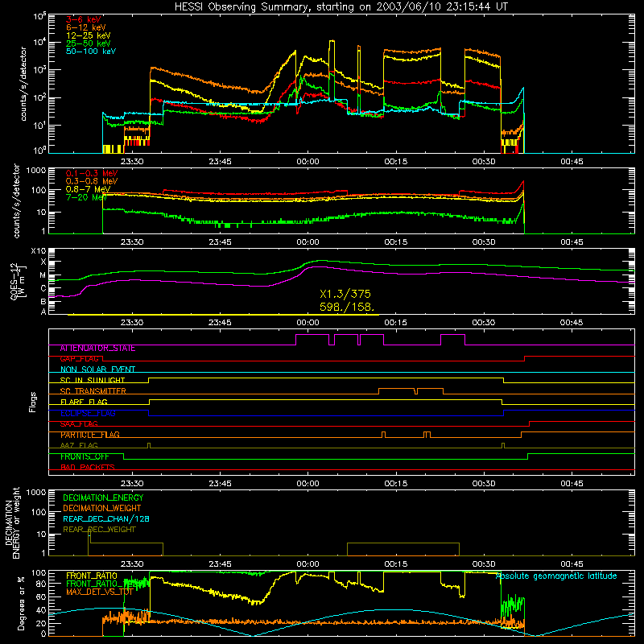Click the REAR_DEC_CHAN/128 legend entry
This screenshot has width=644, height=644.
[x=106, y=519]
